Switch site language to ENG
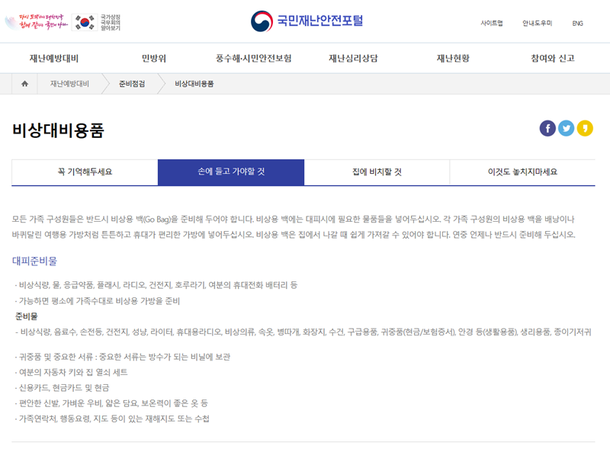The height and width of the screenshot is (449, 610). tap(577, 23)
